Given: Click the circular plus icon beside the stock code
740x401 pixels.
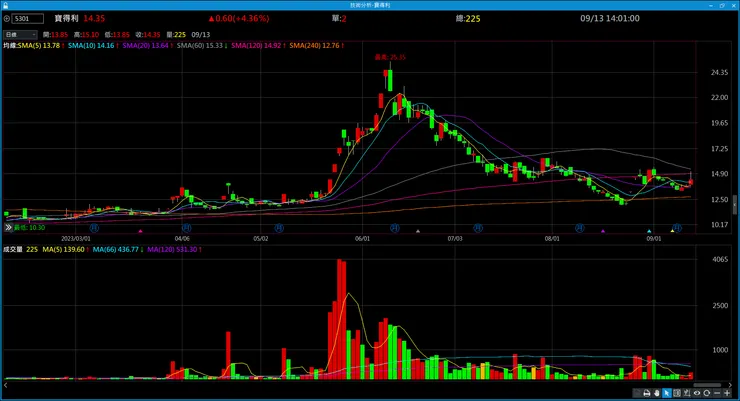Looking at the screenshot, I should pyautogui.click(x=7, y=19).
